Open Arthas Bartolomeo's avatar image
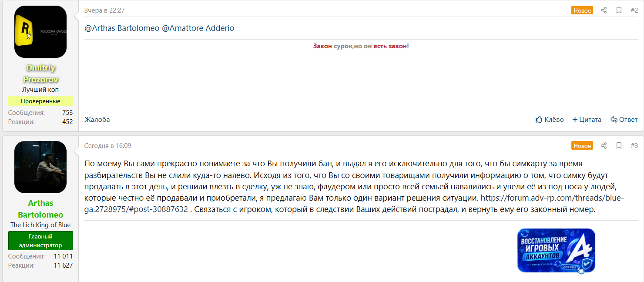Image resolution: width=644 pixels, height=282 pixels. pos(40,167)
